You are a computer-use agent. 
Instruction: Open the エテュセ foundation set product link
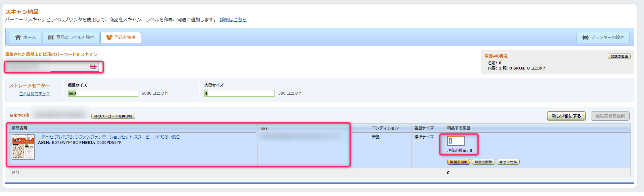[109, 137]
